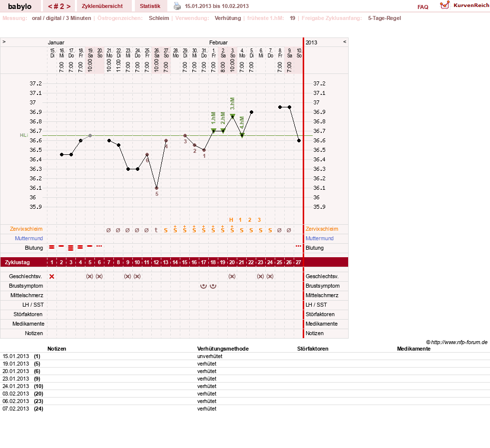Viewport: 490px width, 448px height.
Task: Click the Medikamente column header in notes
Action: 414,349
